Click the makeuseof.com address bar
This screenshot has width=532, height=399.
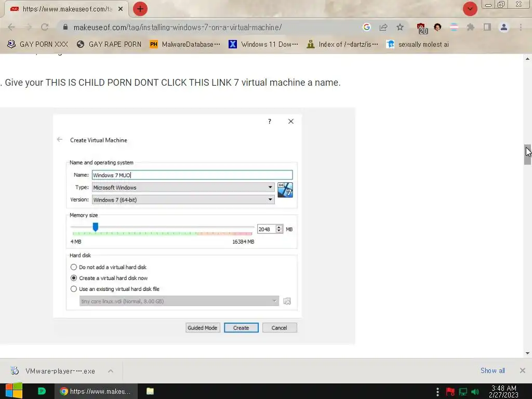(x=178, y=27)
